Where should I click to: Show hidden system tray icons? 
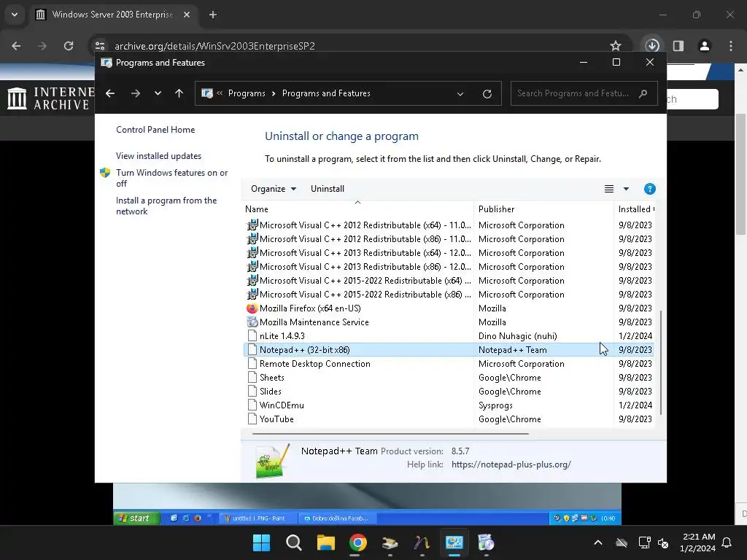(x=598, y=542)
